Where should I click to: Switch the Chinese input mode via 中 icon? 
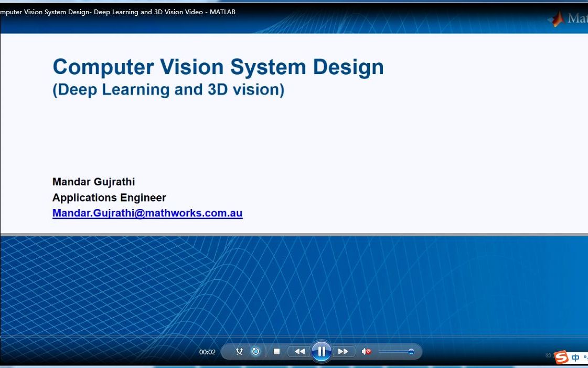pos(575,358)
